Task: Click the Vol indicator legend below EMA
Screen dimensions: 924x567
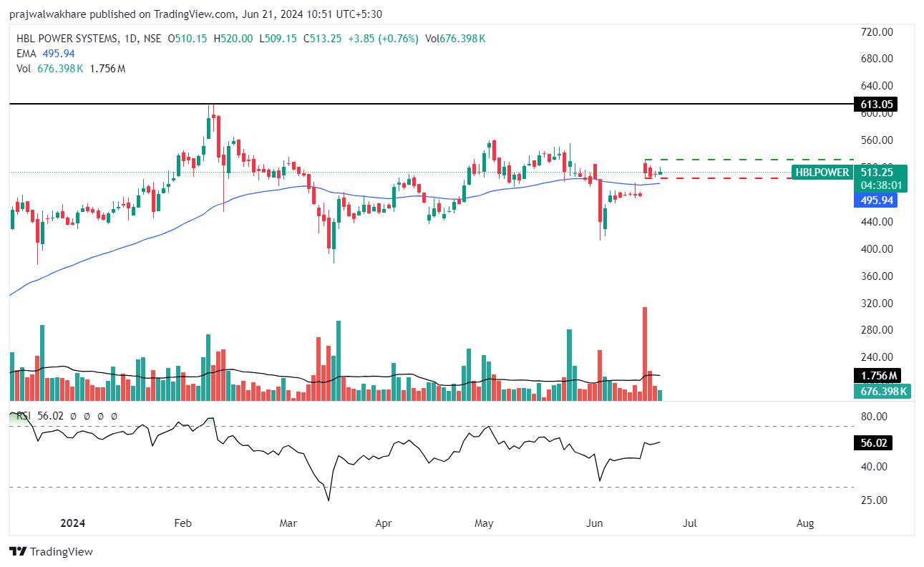Action: [24, 69]
